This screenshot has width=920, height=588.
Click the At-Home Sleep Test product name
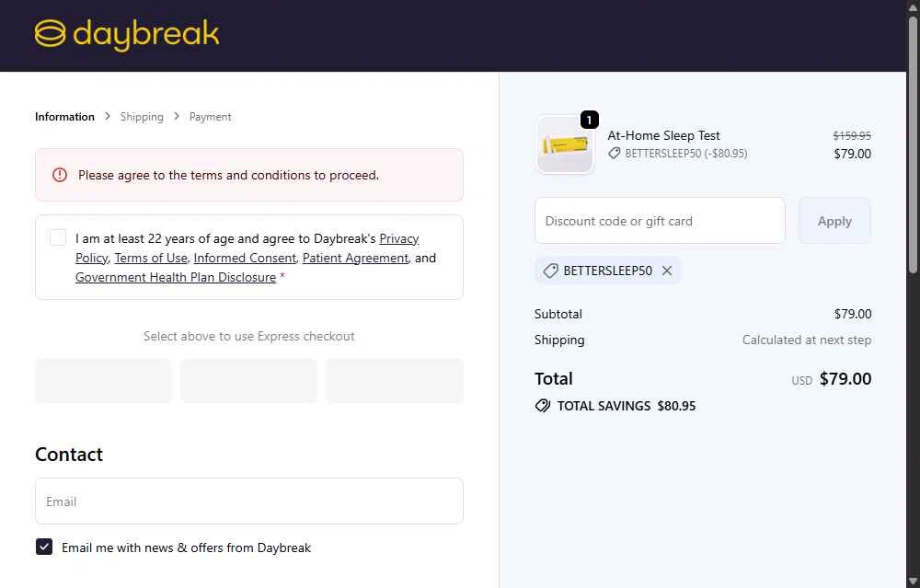pyautogui.click(x=663, y=135)
